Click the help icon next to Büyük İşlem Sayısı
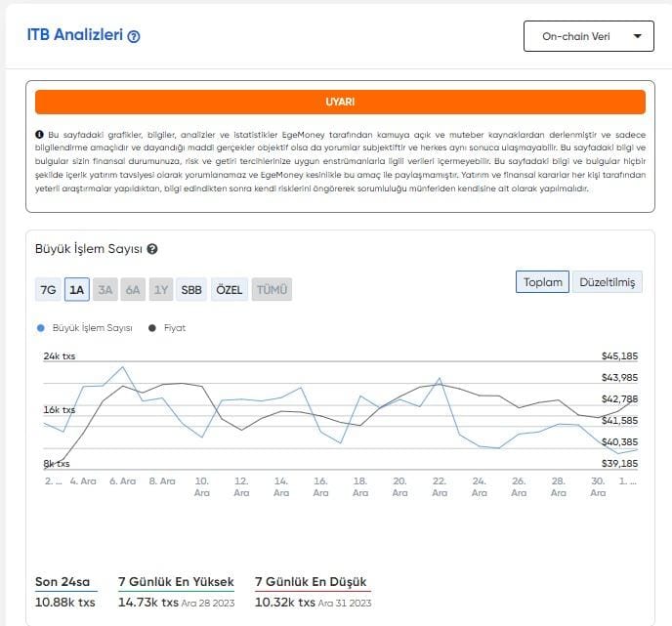672x626 pixels. click(152, 250)
